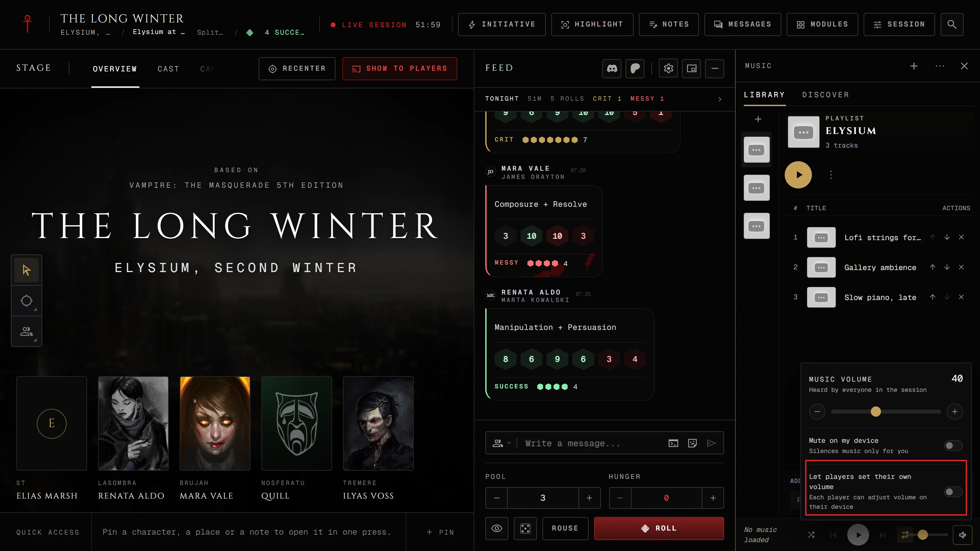Mute the speaker button in player bar

(x=963, y=535)
